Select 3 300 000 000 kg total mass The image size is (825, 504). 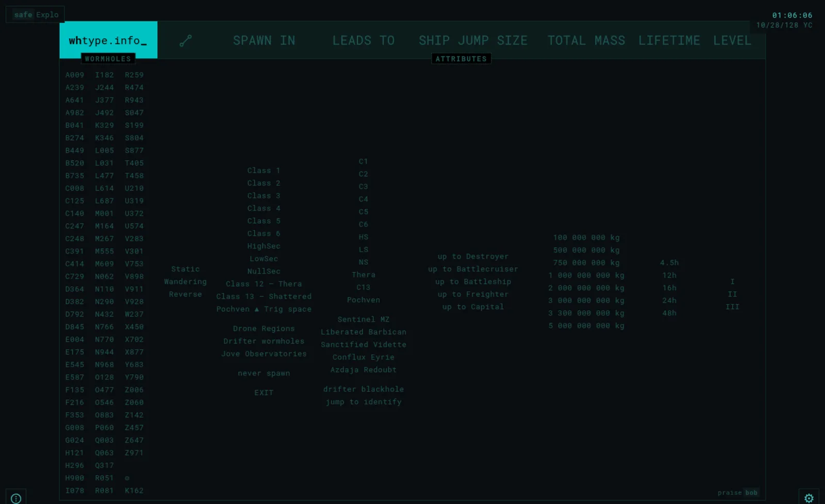(586, 313)
